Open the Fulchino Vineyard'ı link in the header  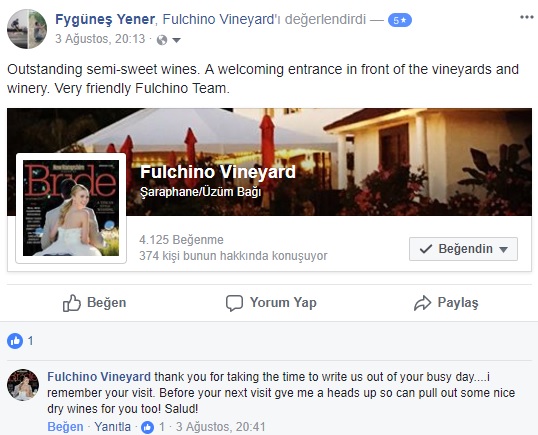pos(221,19)
